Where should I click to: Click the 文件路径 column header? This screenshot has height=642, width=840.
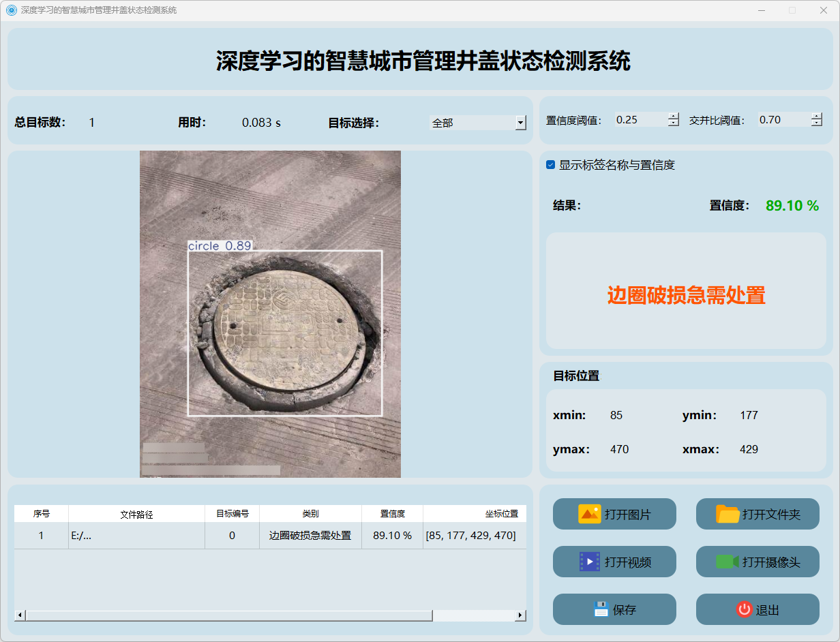click(x=136, y=514)
